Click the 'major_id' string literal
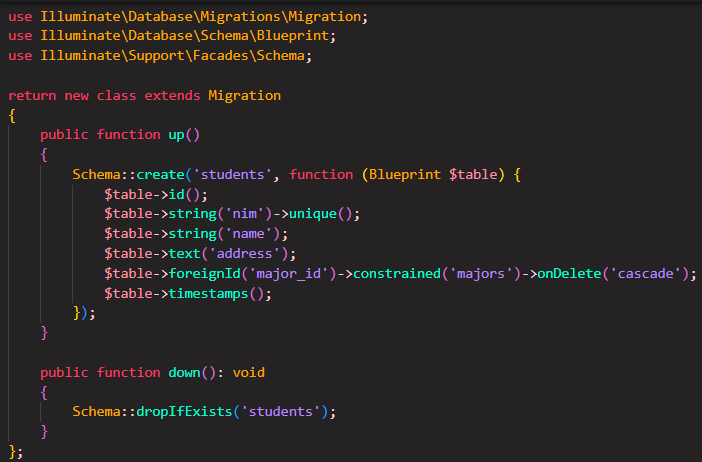 289,274
